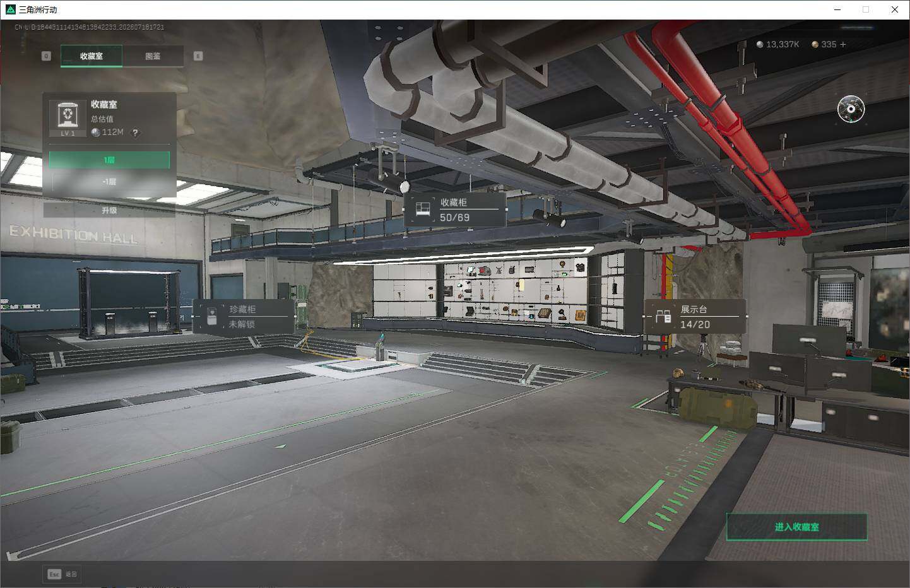910x588 pixels.
Task: Click the silver coin 13,337K currency icon
Action: click(760, 44)
